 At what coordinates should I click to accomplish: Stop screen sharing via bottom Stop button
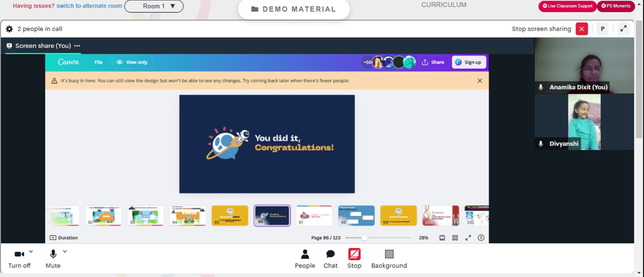(354, 259)
